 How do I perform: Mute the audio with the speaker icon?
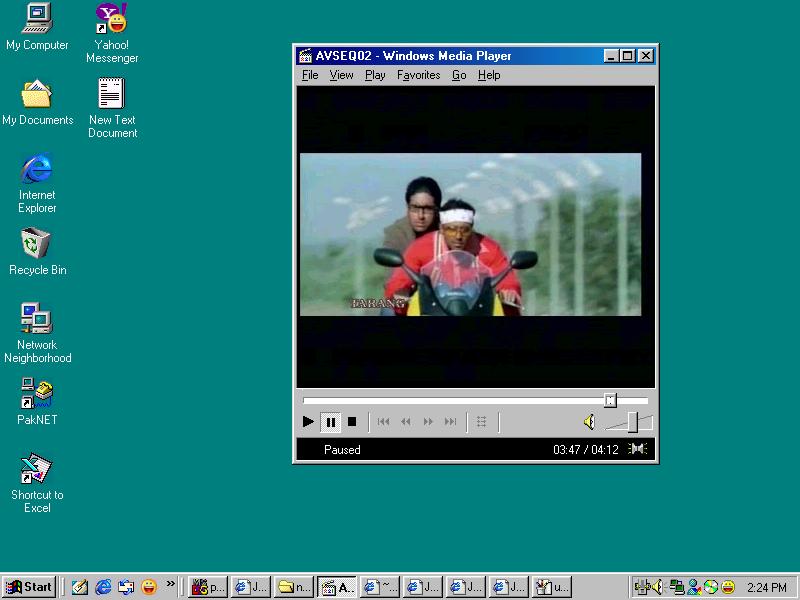click(589, 422)
